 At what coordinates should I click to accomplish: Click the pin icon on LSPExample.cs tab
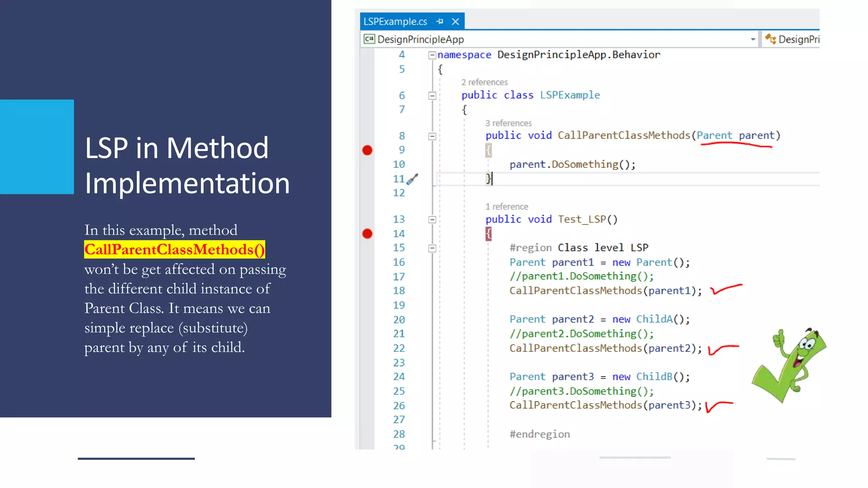point(440,21)
